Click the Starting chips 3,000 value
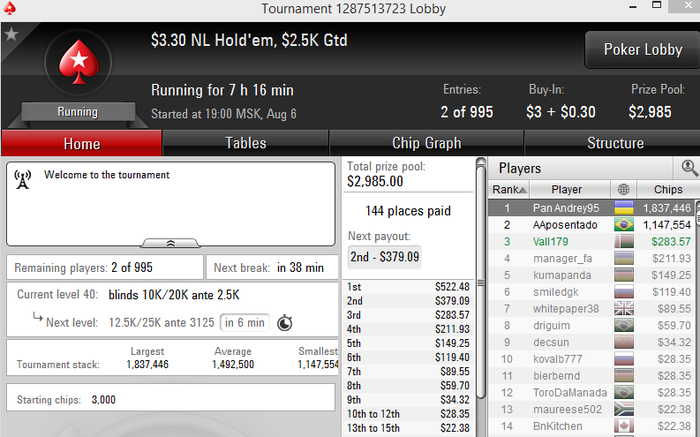The height and width of the screenshot is (437, 700). coord(104,400)
